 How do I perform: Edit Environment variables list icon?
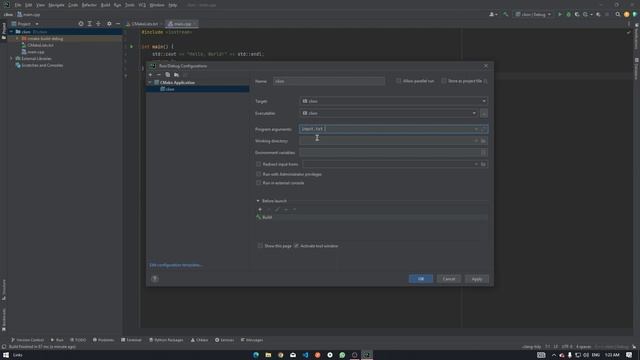point(483,153)
